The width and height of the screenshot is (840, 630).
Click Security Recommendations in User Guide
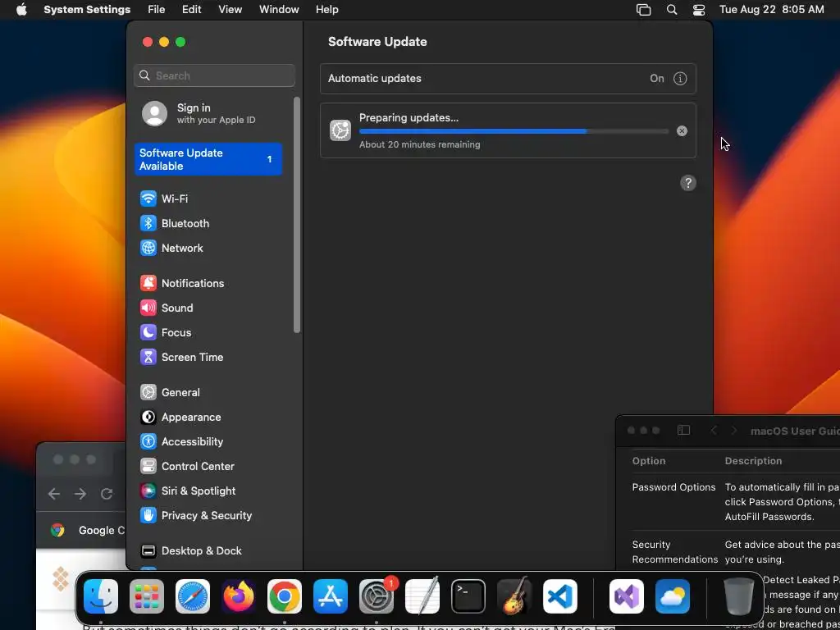click(x=674, y=552)
